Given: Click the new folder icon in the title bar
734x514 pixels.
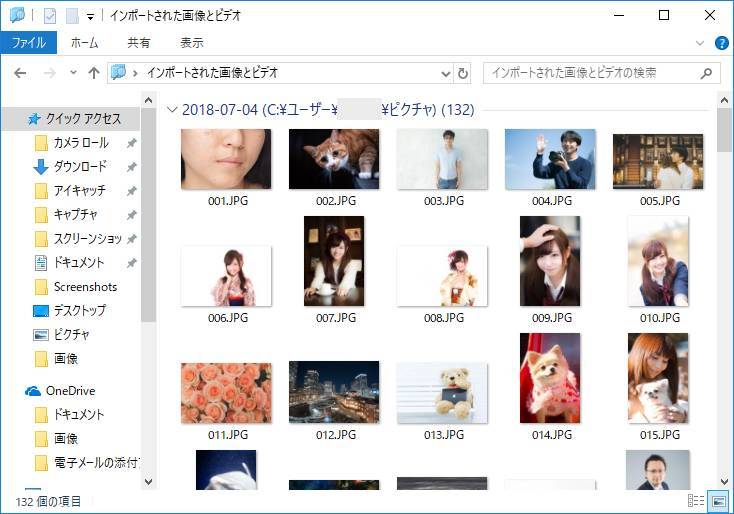Looking at the screenshot, I should [x=72, y=16].
